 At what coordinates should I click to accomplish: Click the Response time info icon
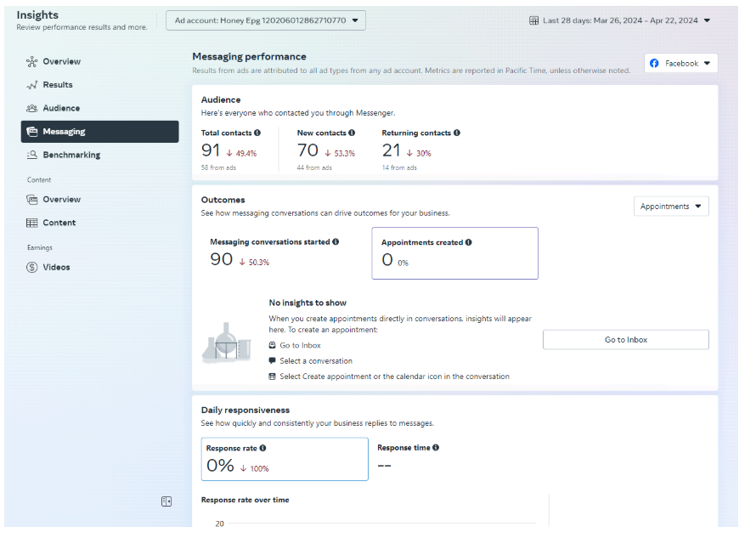click(436, 448)
